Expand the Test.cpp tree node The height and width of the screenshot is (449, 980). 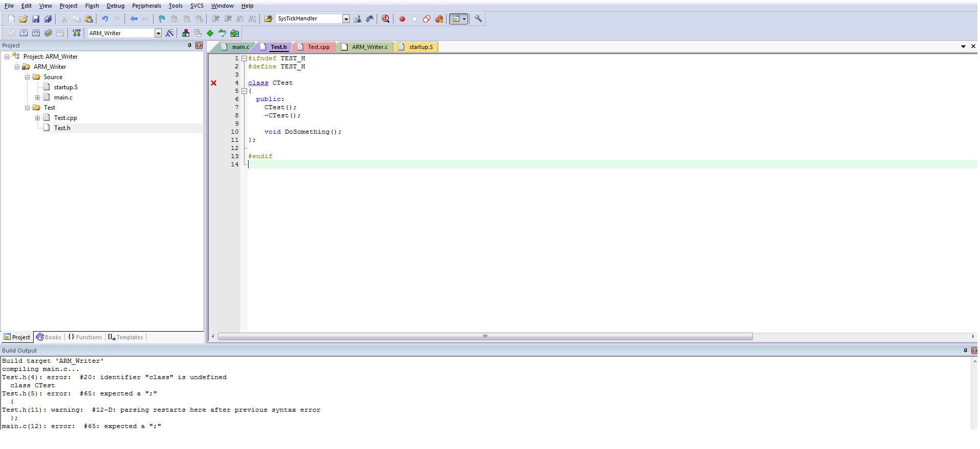tap(37, 118)
